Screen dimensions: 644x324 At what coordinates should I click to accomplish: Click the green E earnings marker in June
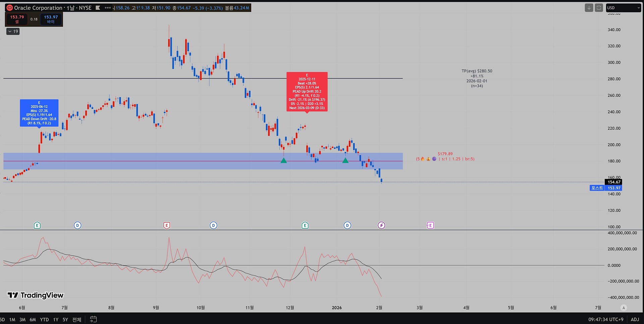tap(37, 225)
